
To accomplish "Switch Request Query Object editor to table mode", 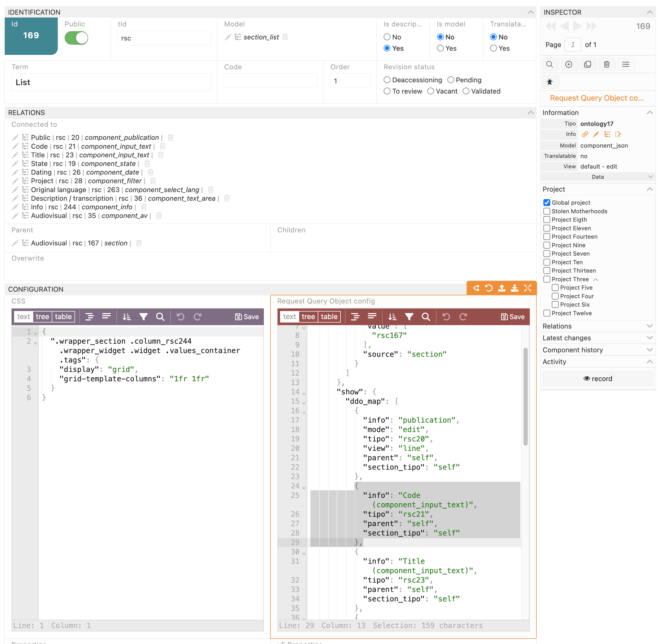I will click(x=329, y=317).
